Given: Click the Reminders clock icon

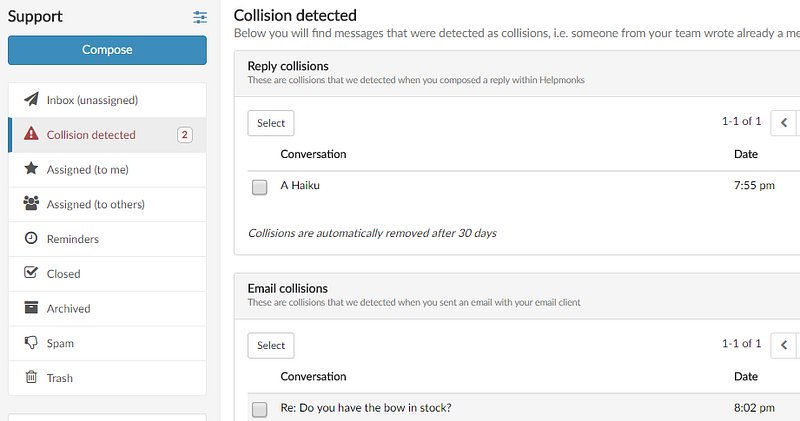Looking at the screenshot, I should [x=31, y=238].
